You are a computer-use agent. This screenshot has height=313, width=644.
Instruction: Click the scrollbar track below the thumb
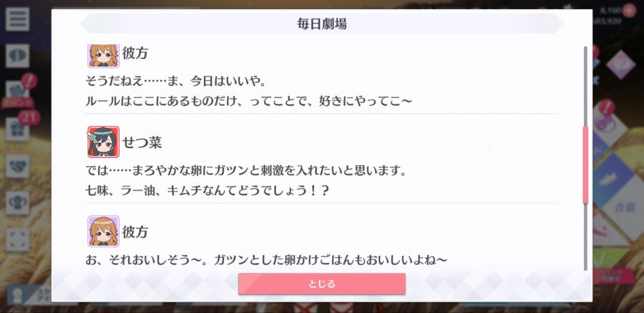click(x=585, y=237)
